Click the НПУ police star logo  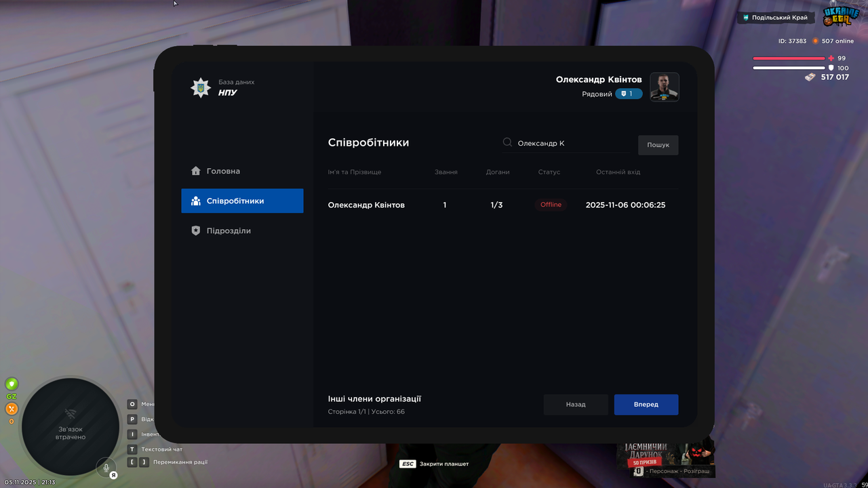tap(201, 87)
